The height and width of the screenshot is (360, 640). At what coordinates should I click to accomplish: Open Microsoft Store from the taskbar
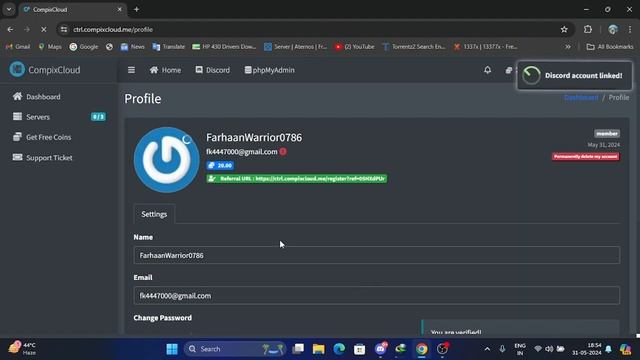[360, 349]
